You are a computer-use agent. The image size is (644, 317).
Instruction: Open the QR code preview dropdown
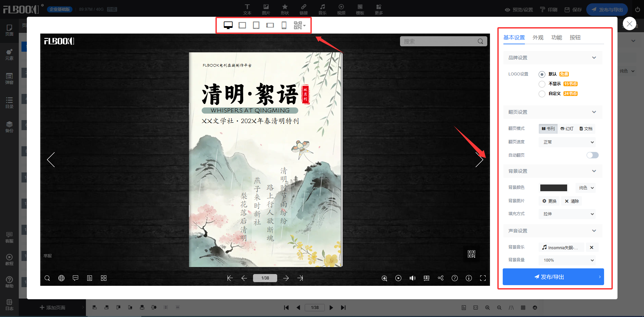tap(299, 25)
